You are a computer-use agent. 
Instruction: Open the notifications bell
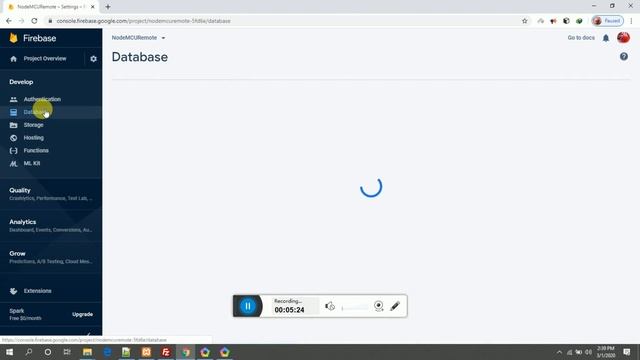(x=606, y=38)
